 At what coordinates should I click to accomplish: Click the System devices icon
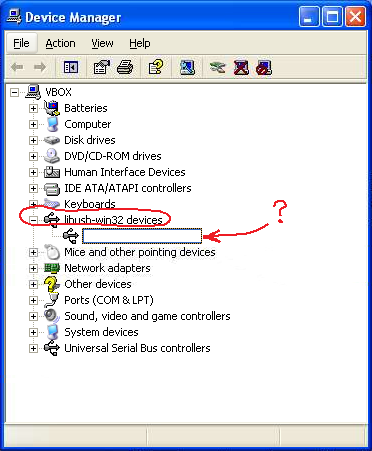(52, 332)
